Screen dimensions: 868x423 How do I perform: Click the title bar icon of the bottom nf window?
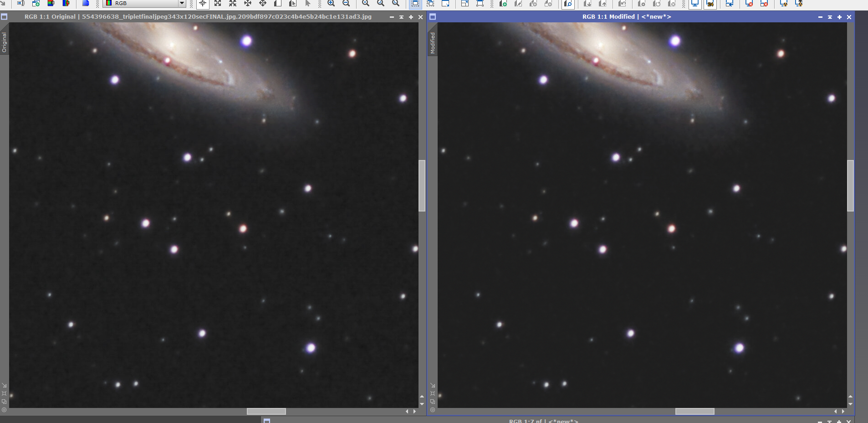(x=267, y=421)
